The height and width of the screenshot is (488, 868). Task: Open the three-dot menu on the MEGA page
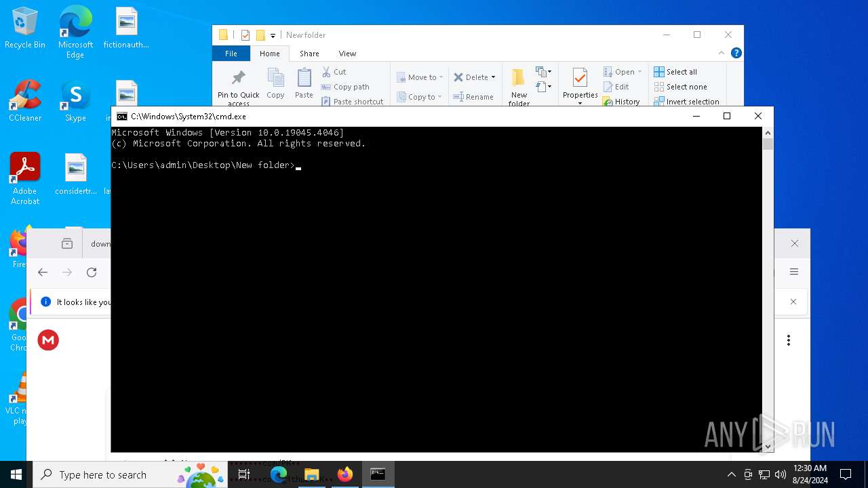pos(788,340)
